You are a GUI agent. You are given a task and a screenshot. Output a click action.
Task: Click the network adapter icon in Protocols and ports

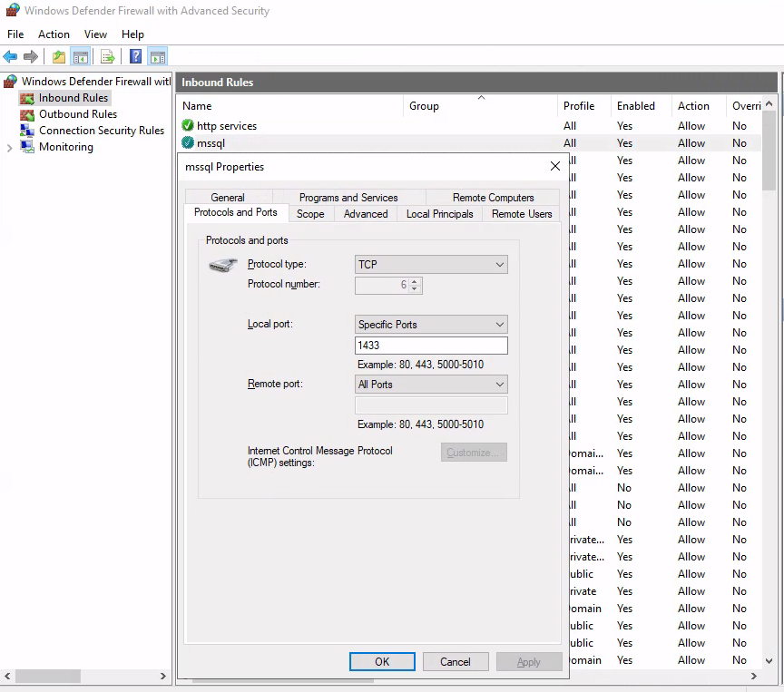(222, 265)
